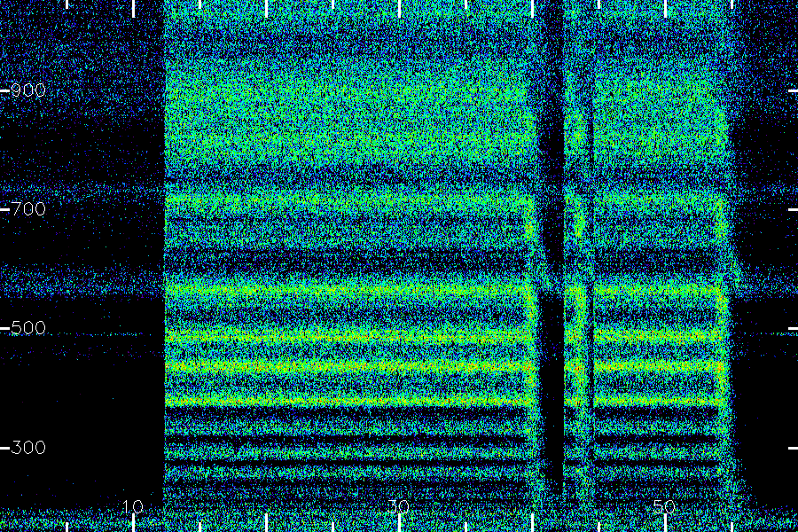Click the 30 time axis label
The image size is (798, 532).
(x=399, y=506)
